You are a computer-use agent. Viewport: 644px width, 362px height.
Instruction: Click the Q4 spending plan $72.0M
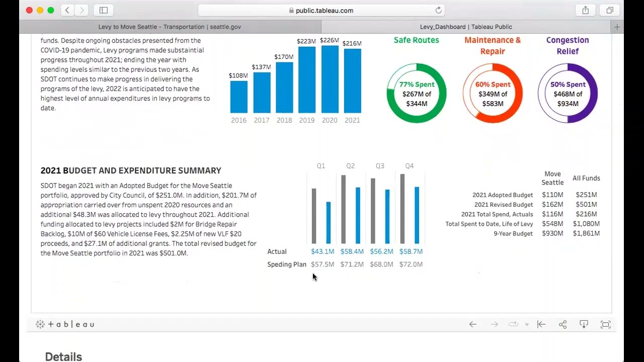pyautogui.click(x=411, y=264)
